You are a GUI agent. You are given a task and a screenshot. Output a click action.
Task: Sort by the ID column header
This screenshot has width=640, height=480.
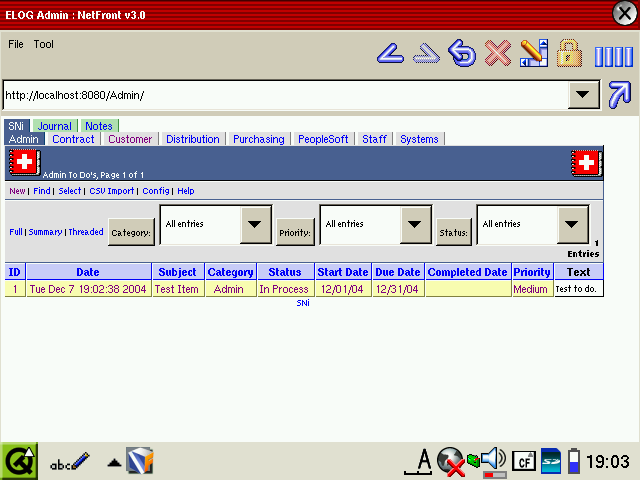click(15, 272)
